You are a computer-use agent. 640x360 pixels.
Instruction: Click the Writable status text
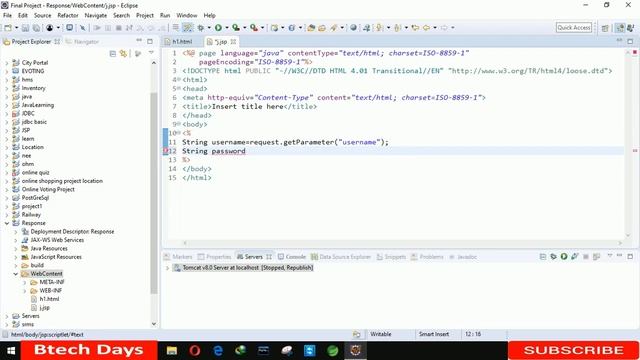tap(380, 334)
